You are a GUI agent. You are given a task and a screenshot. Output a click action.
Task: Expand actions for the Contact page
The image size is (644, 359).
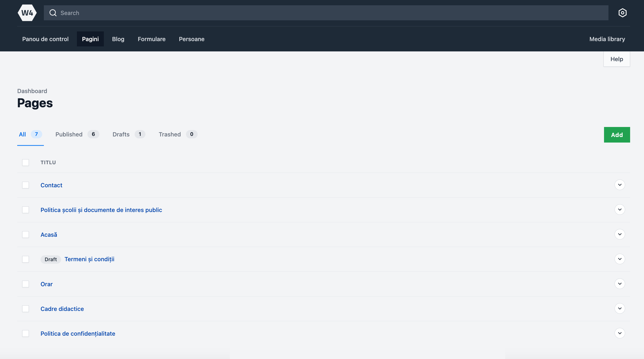tap(620, 185)
